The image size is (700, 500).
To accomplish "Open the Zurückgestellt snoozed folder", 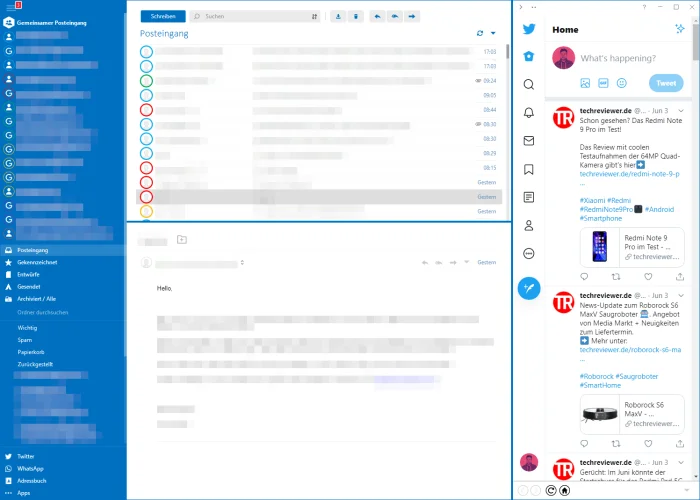I will pyautogui.click(x=35, y=364).
